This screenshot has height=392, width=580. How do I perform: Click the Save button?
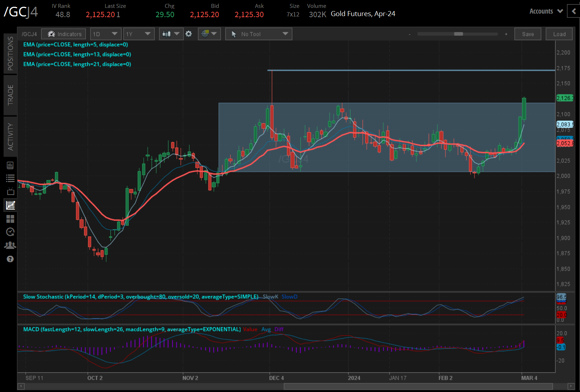coord(527,34)
